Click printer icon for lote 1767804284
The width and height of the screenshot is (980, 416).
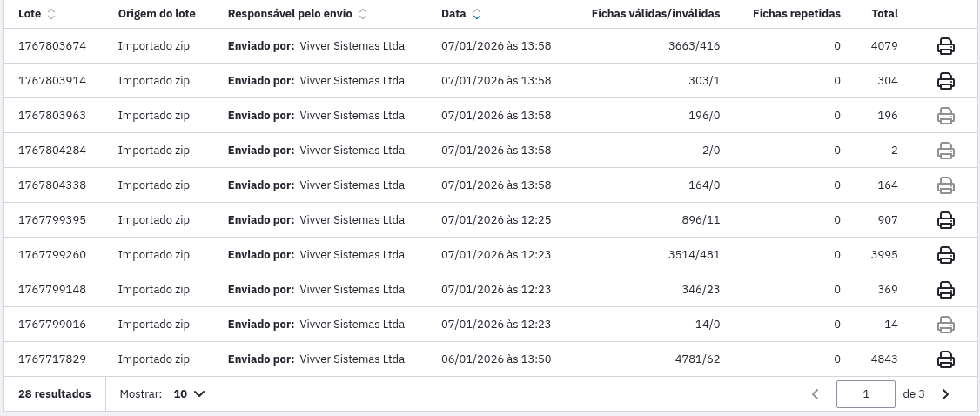945,151
